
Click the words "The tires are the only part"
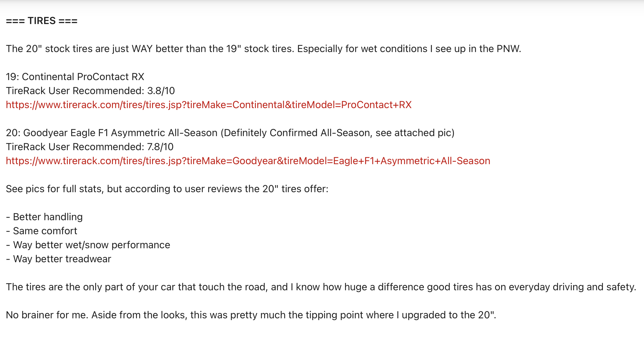(64, 287)
